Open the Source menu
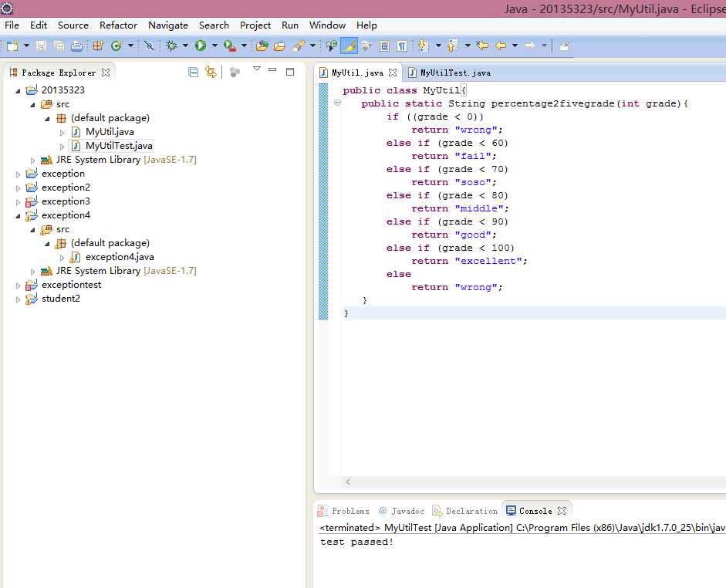 point(73,25)
